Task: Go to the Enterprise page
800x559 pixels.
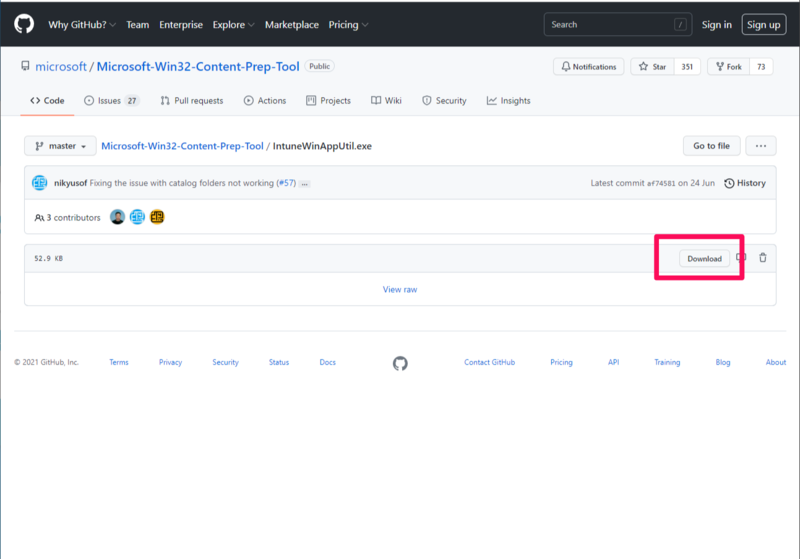Action: [x=181, y=24]
